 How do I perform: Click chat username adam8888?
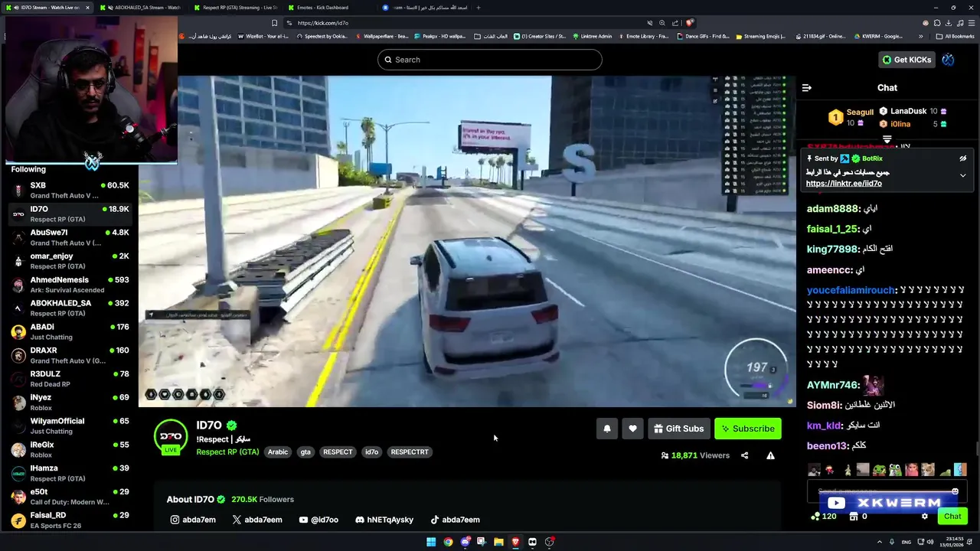[x=832, y=208]
